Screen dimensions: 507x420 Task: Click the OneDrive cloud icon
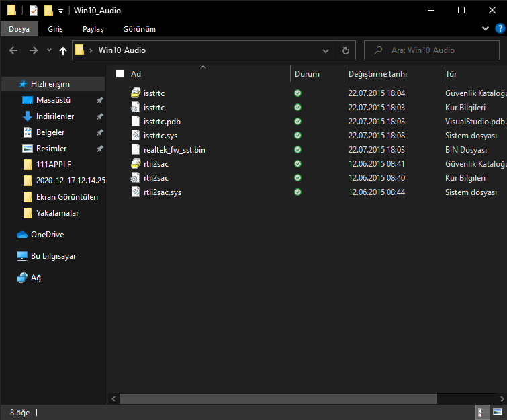click(22, 235)
